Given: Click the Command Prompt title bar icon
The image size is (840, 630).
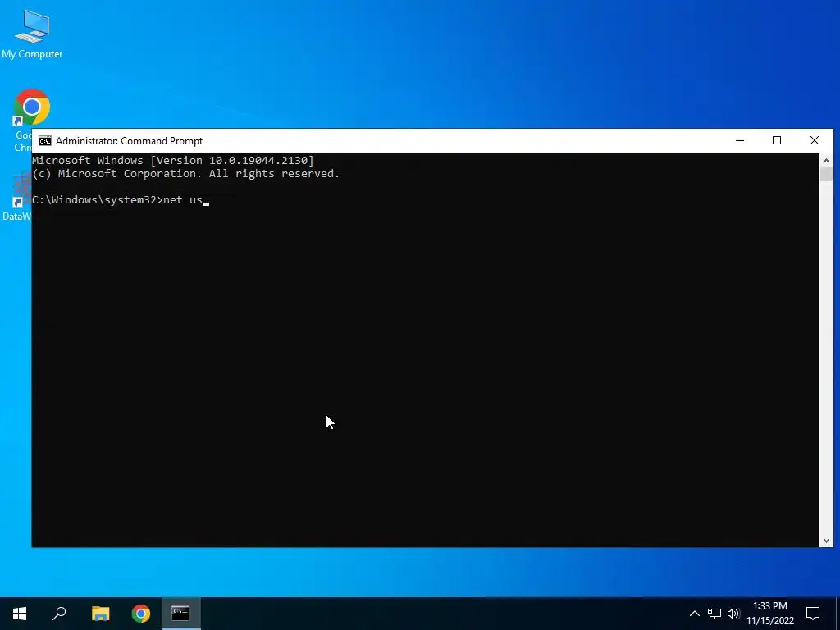Looking at the screenshot, I should (45, 141).
